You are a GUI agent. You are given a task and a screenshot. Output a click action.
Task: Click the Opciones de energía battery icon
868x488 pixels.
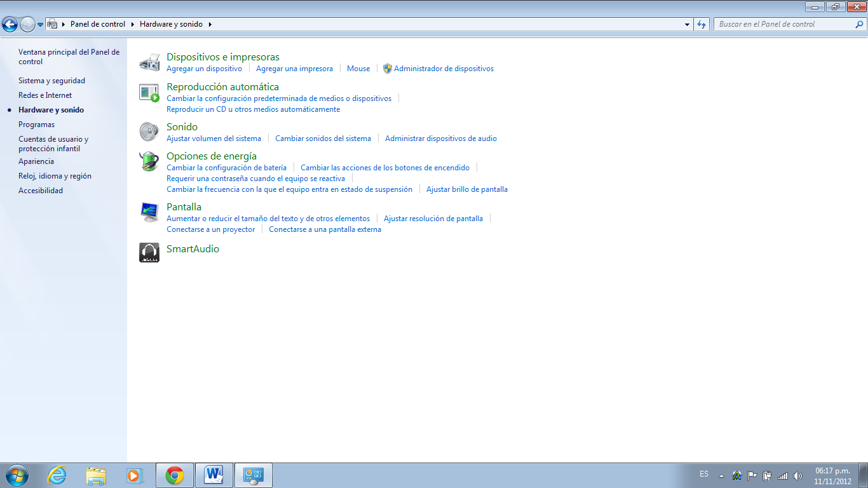coord(149,161)
